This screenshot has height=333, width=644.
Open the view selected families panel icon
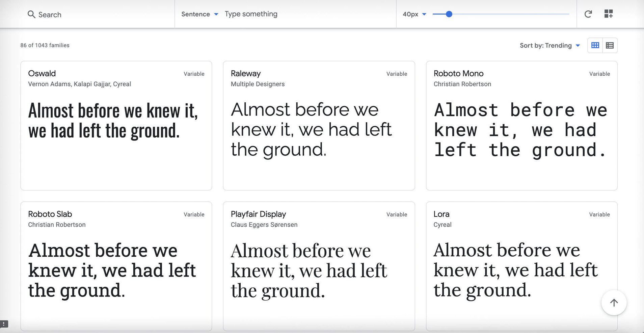[x=609, y=14]
